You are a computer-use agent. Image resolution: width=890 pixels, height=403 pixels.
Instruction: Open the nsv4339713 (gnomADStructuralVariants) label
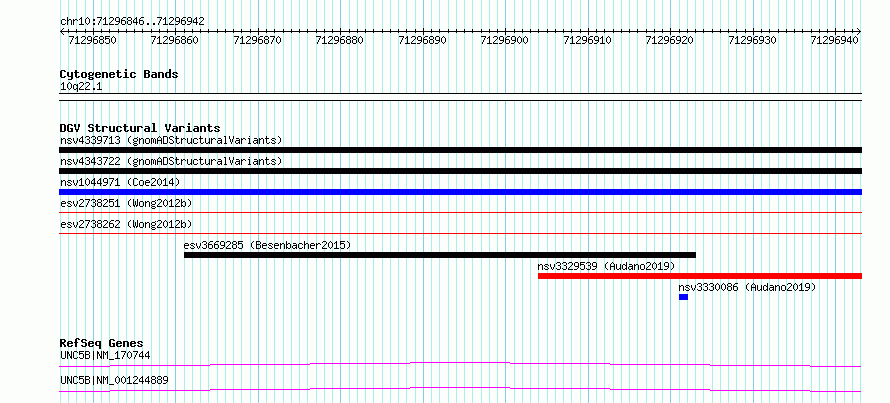171,140
